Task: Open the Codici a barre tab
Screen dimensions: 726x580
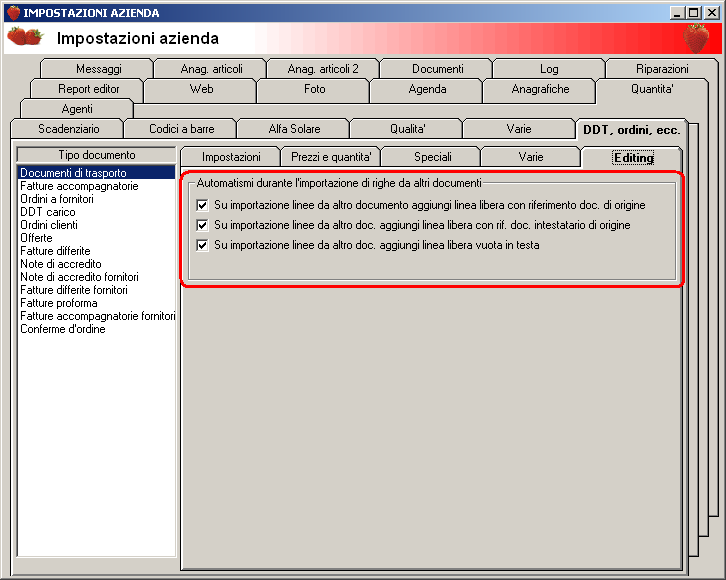Action: pyautogui.click(x=181, y=129)
